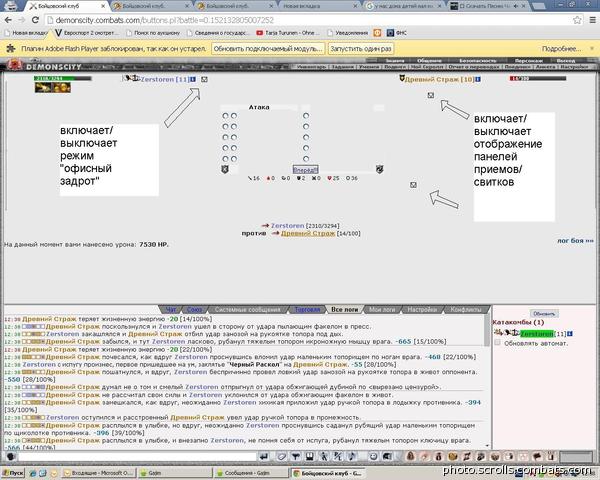This screenshot has height=480, width=600.
Task: Click 'Запустить один раз' plugin button
Action: [x=360, y=48]
